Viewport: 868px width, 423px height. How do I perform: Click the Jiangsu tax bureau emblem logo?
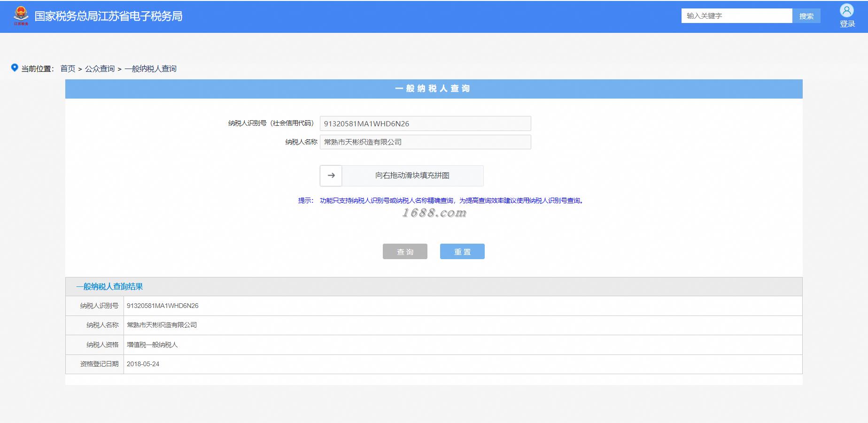[21, 16]
